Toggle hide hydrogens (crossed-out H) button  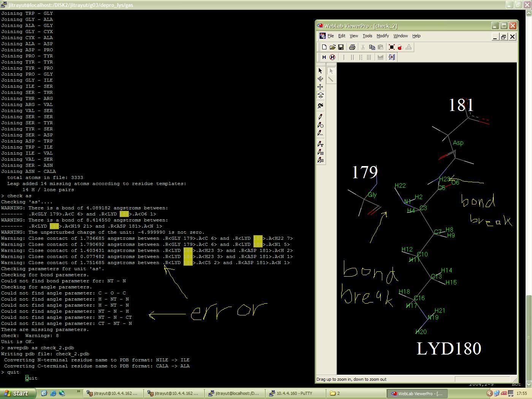332,57
